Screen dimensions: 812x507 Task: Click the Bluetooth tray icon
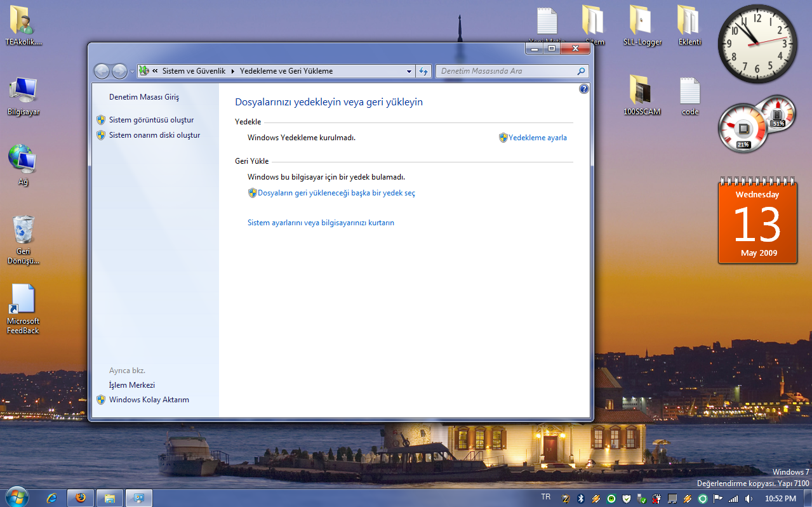tap(580, 499)
